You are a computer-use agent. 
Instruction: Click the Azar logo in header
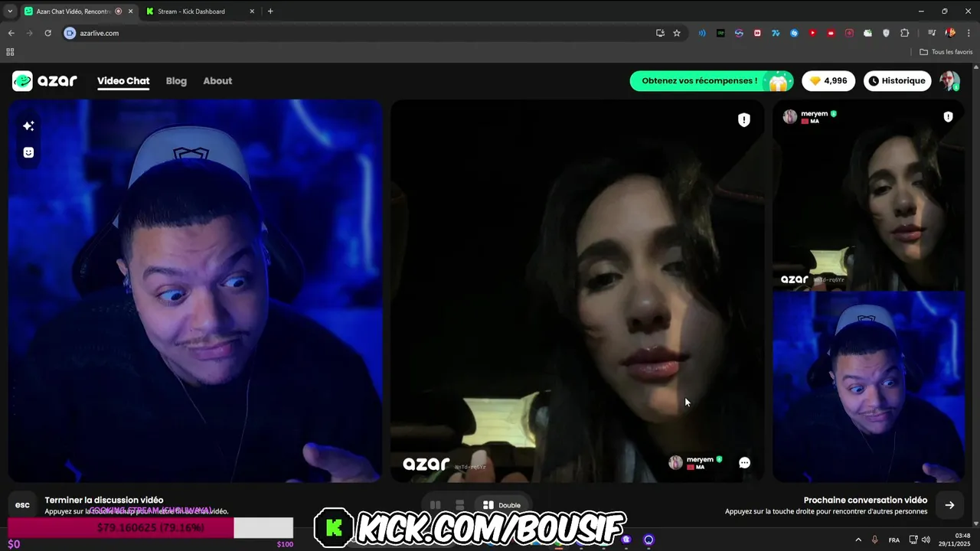(x=44, y=80)
